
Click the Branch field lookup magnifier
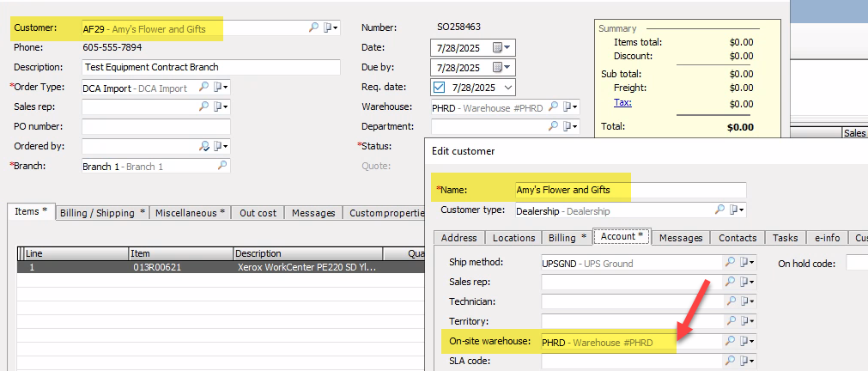222,166
